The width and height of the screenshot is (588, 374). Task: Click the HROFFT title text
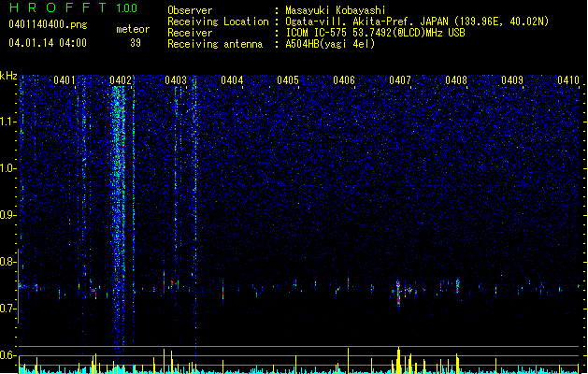coord(59,7)
